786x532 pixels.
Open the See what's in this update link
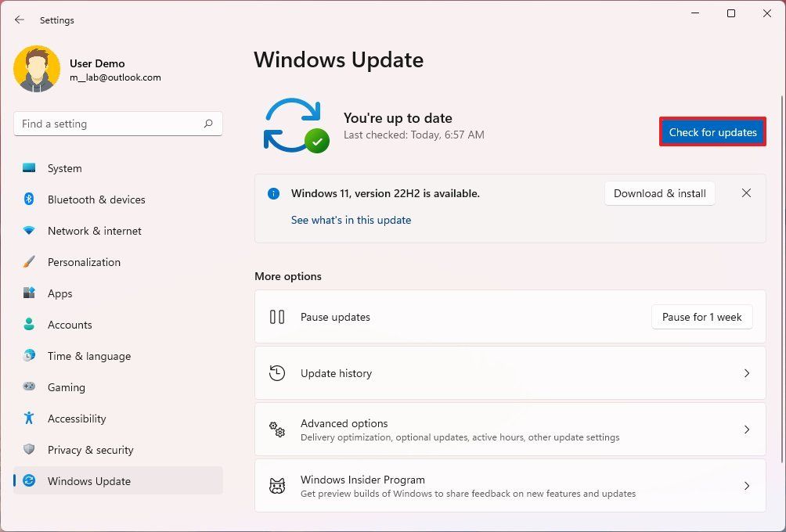tap(351, 220)
